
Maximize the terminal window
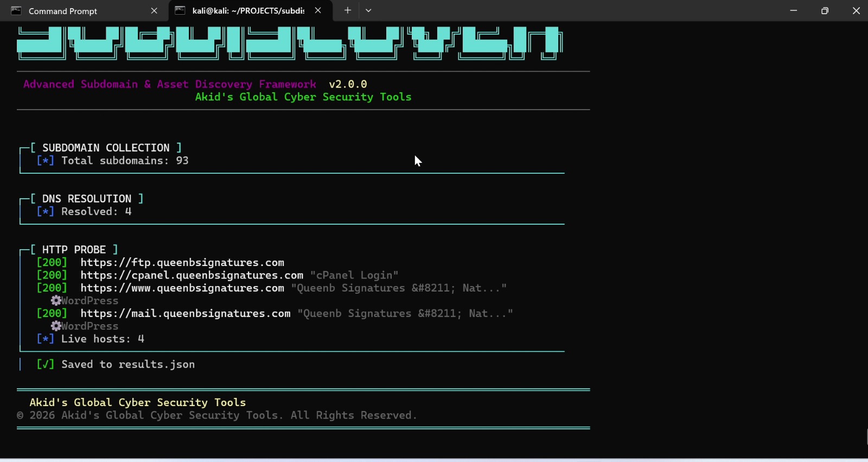click(825, 10)
